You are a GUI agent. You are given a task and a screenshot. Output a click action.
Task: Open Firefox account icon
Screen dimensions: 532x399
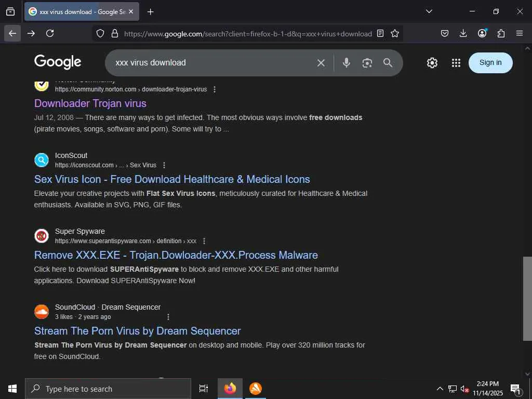482,33
